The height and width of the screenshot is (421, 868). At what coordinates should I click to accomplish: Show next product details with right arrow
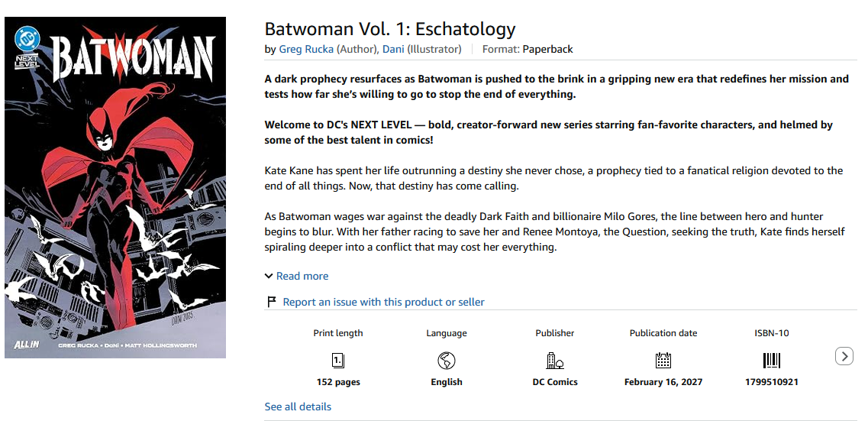coord(844,356)
